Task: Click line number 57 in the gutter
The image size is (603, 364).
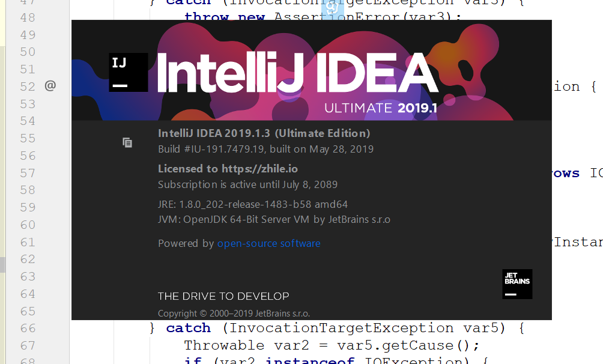Action: [28, 173]
